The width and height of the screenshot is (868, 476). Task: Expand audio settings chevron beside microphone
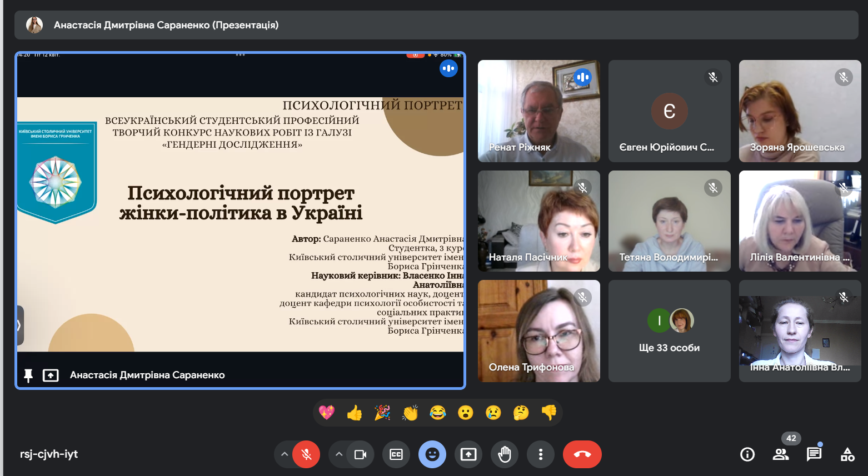tap(285, 454)
